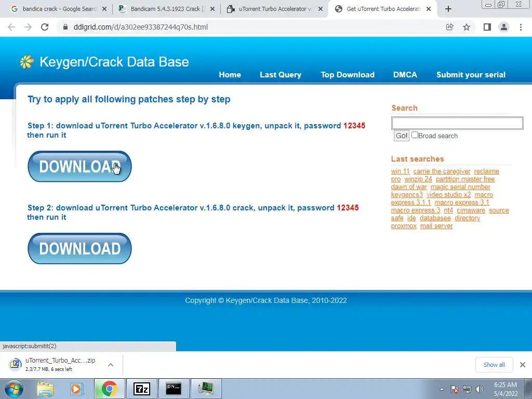The height and width of the screenshot is (399, 532).
Task: Open the cimaware link
Action: [x=471, y=210]
